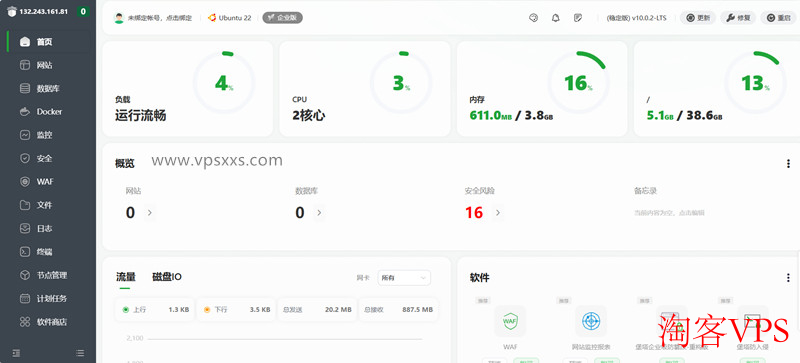This screenshot has width=800, height=363.
Task: Click the 运行流畅 load status text
Action: coord(140,116)
